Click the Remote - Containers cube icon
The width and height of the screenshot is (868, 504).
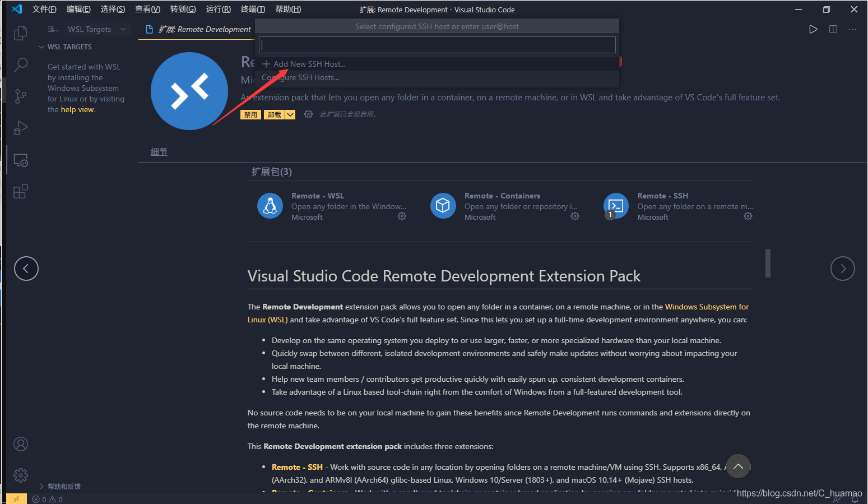tap(443, 206)
